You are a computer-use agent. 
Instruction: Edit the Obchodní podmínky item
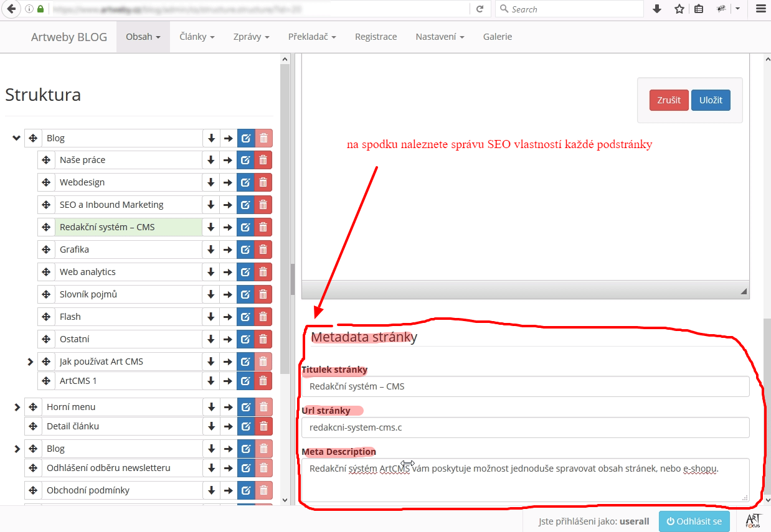pyautogui.click(x=245, y=490)
